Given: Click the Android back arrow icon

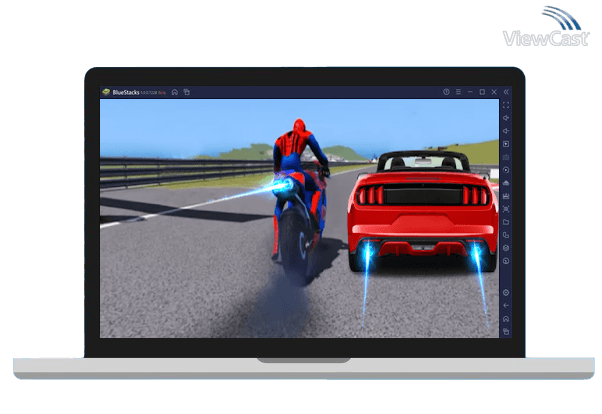Looking at the screenshot, I should pos(506,306).
